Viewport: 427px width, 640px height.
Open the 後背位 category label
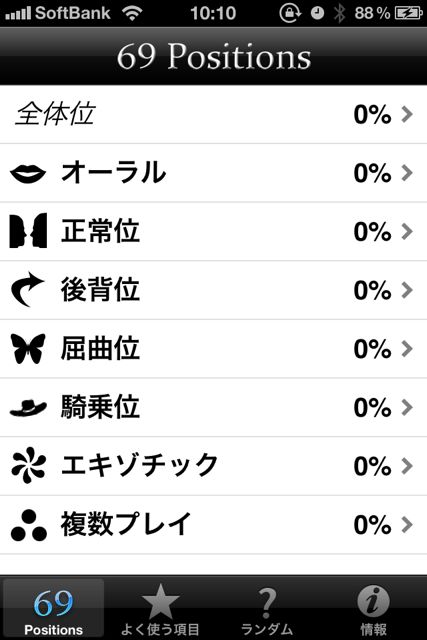(100, 290)
